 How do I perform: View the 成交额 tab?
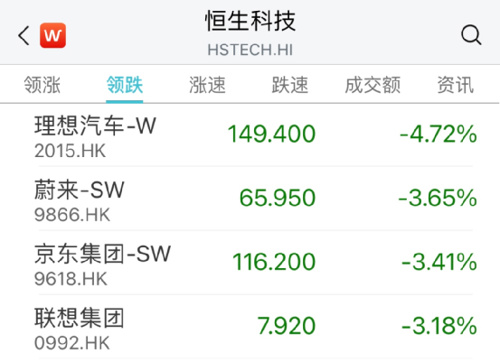[373, 85]
